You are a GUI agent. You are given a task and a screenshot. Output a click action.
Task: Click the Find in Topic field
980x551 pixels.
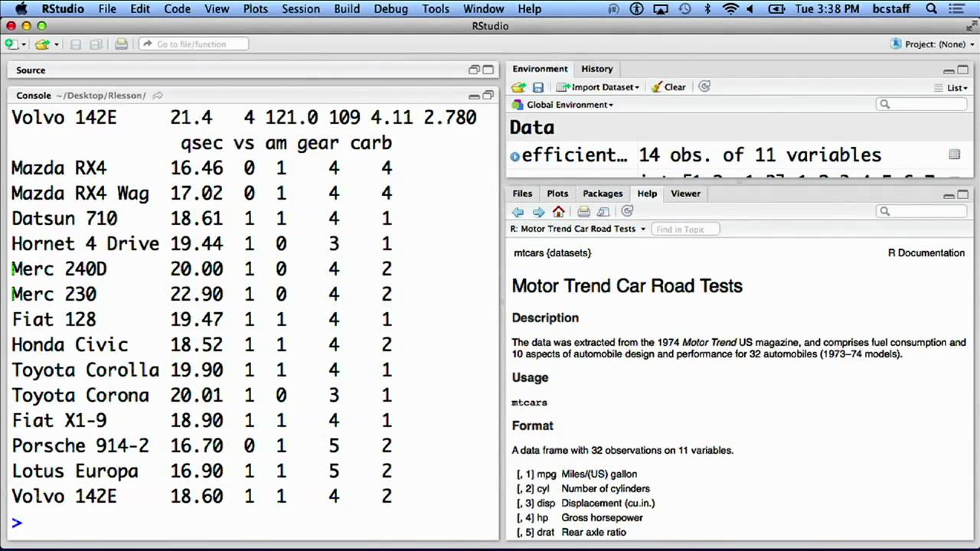(x=685, y=229)
